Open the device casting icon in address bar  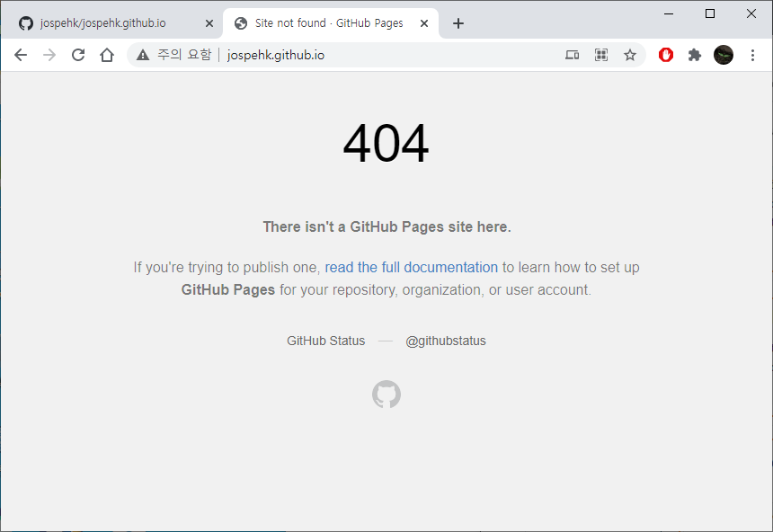pos(572,55)
